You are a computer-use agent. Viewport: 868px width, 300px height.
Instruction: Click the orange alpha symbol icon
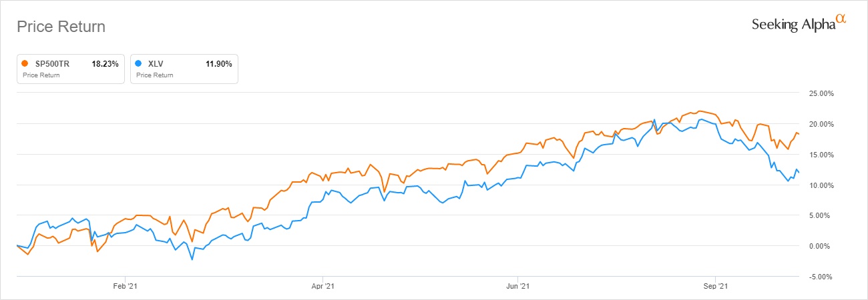click(841, 21)
